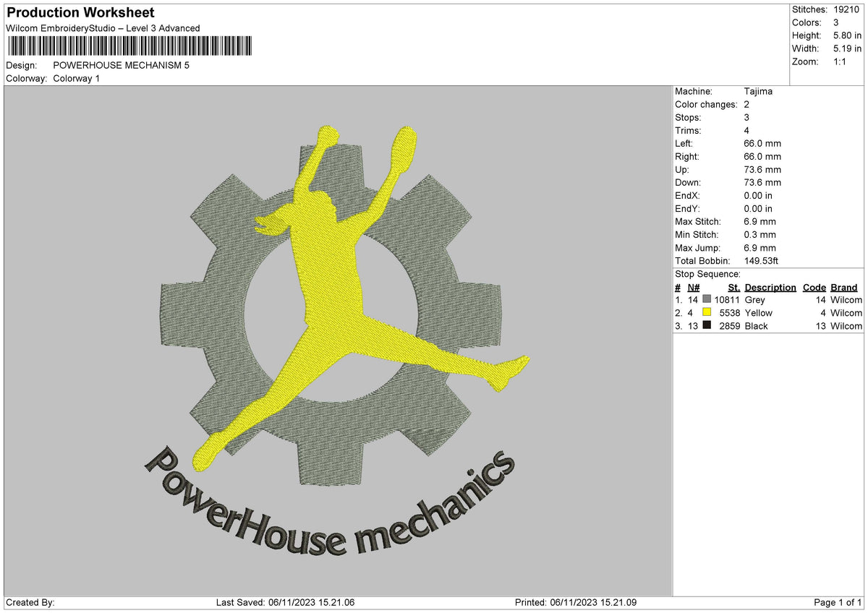
Task: Click the 'St.' column header
Action: click(734, 287)
